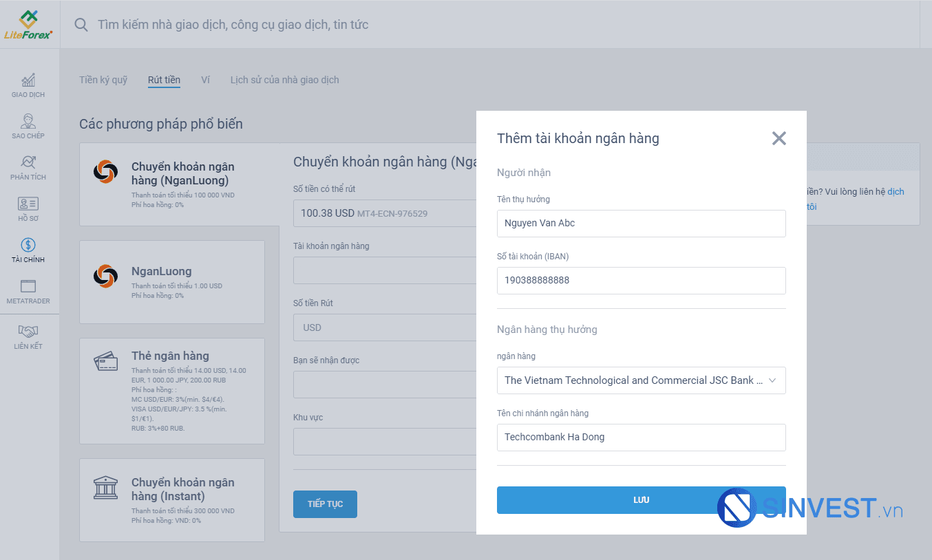
Task: Select the NganLuong payment method card
Action: pos(172,282)
